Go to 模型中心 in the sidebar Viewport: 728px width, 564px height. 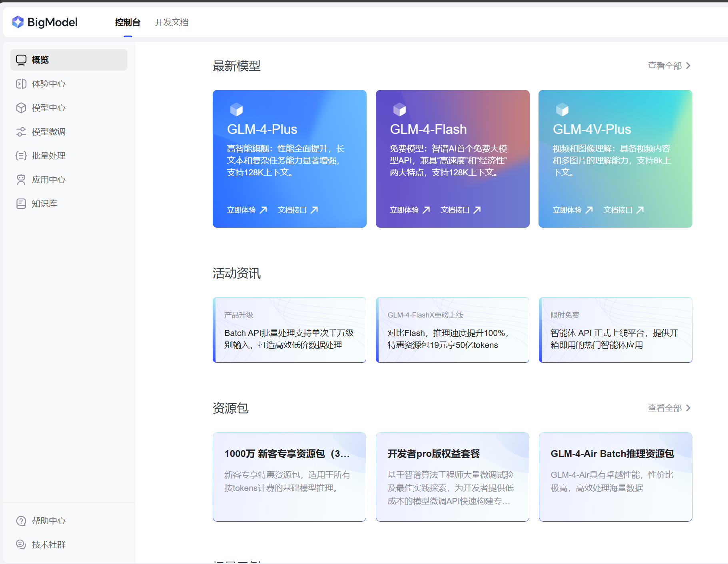(x=69, y=108)
